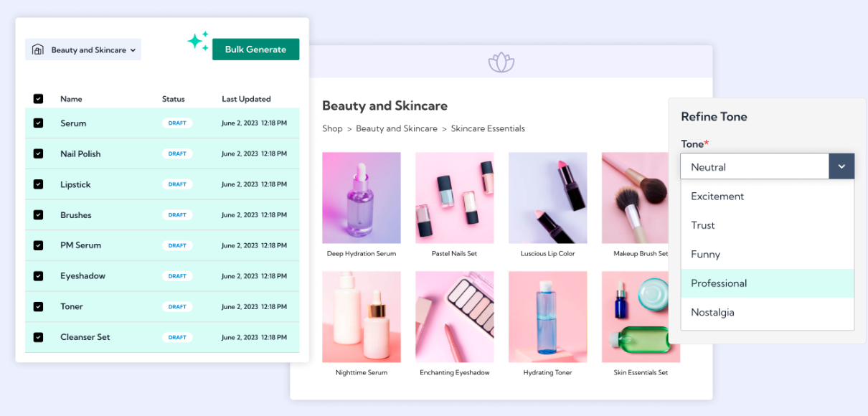Open the Tone dropdown arrow
This screenshot has width=868, height=416.
click(x=841, y=166)
